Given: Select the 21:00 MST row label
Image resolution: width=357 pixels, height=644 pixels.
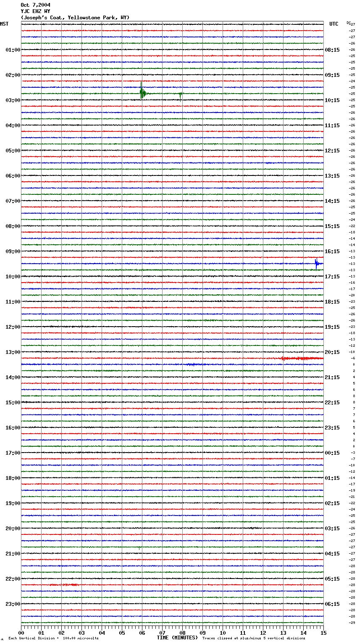Looking at the screenshot, I should coord(13,554).
